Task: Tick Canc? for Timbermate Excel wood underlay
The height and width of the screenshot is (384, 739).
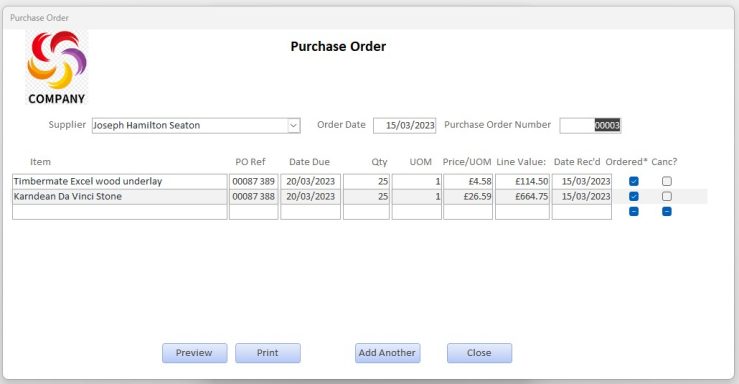Action: pos(666,181)
